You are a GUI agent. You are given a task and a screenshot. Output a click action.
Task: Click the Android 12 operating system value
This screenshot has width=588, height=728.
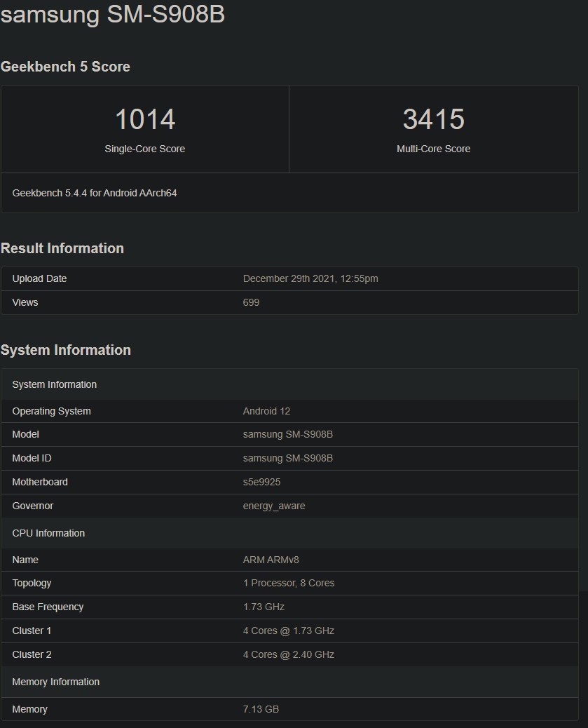tap(266, 411)
